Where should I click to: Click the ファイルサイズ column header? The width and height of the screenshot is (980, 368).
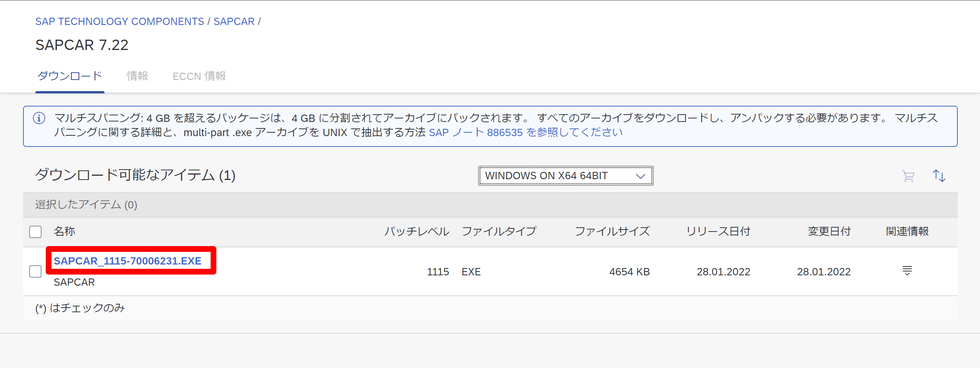(x=612, y=231)
